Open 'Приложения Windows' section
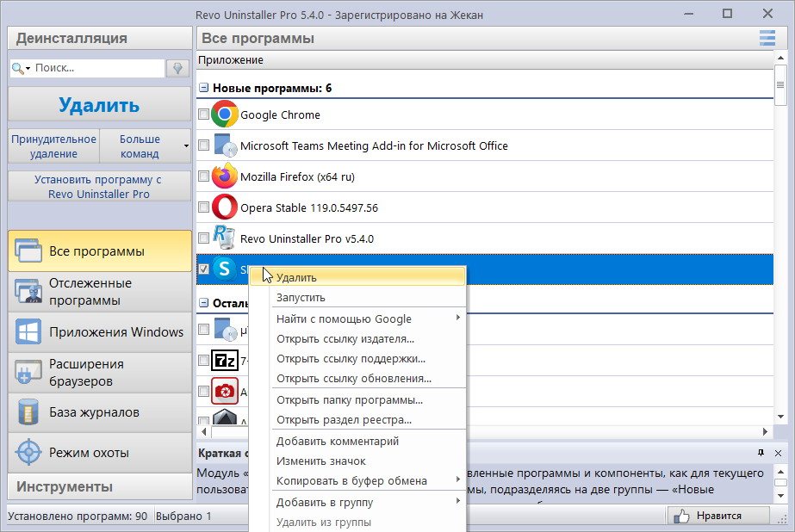This screenshot has height=532, width=795. (100, 332)
